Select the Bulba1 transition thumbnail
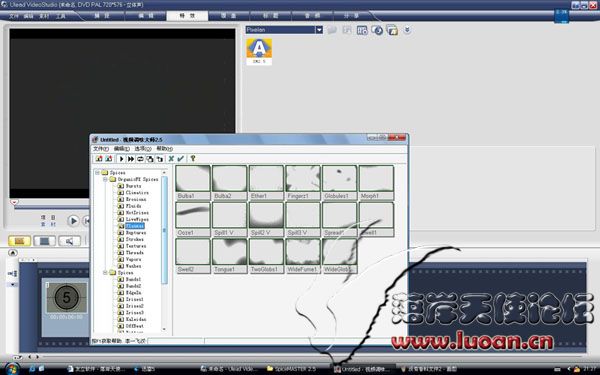The height and width of the screenshot is (375, 600). [193, 183]
